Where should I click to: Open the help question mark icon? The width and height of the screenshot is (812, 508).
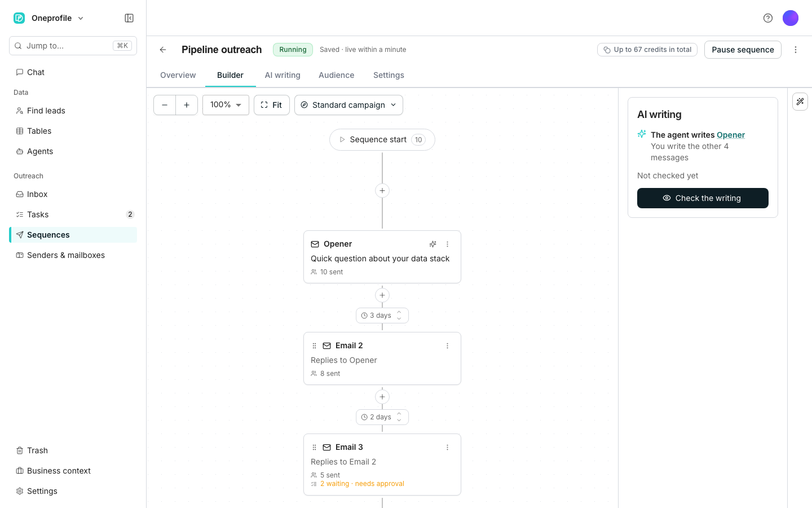[x=768, y=18]
